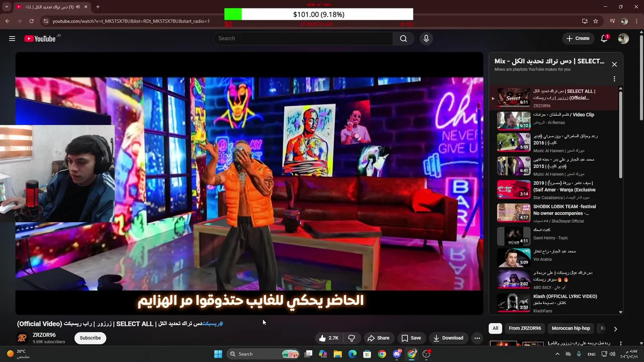644x362 pixels.
Task: Open Microsoft Store from taskbar
Action: coord(367,354)
